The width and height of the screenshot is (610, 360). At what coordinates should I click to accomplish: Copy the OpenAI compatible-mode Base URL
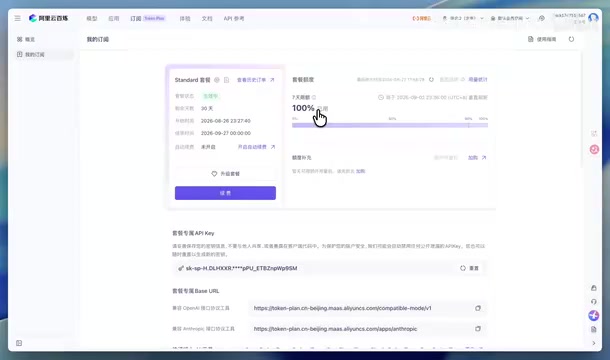click(478, 308)
